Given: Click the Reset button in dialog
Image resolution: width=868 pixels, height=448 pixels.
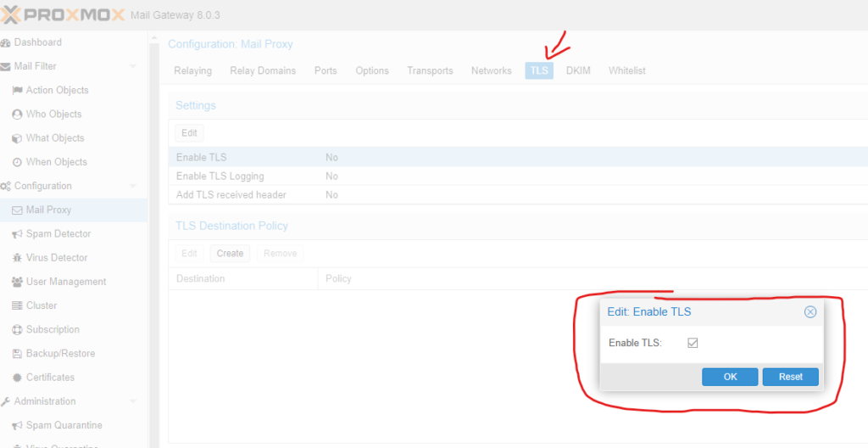Looking at the screenshot, I should [x=791, y=377].
